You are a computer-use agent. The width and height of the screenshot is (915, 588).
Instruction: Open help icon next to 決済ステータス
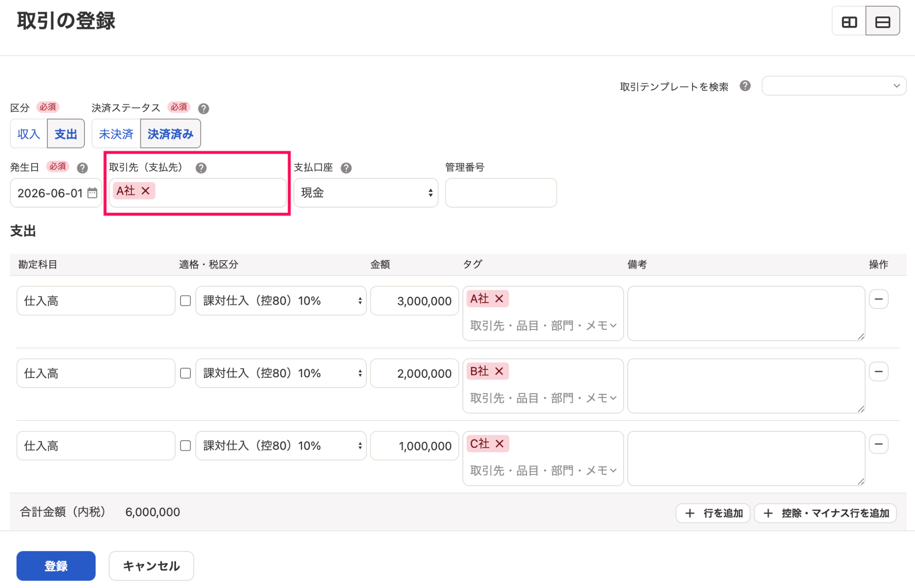[203, 108]
